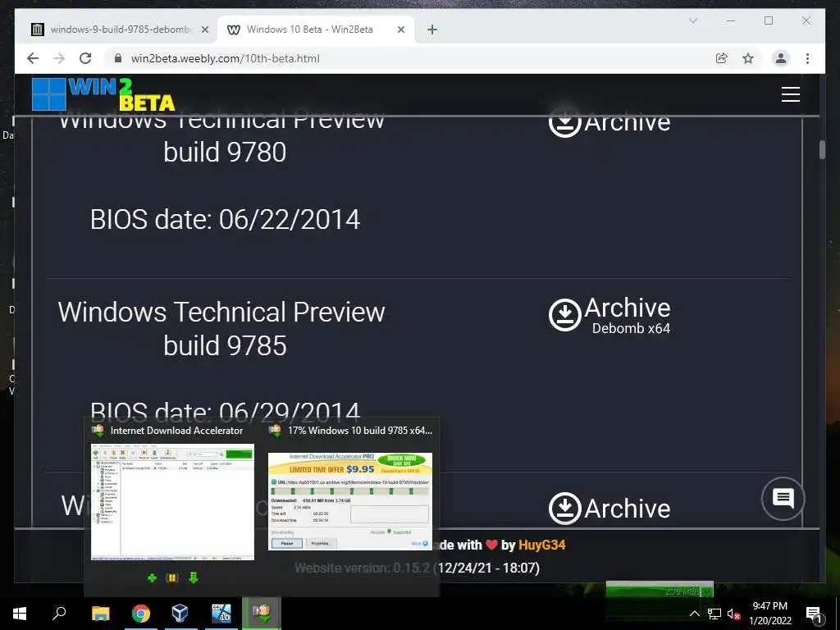Click the disabled Forward navigation arrow
This screenshot has height=630, width=840.
point(59,58)
